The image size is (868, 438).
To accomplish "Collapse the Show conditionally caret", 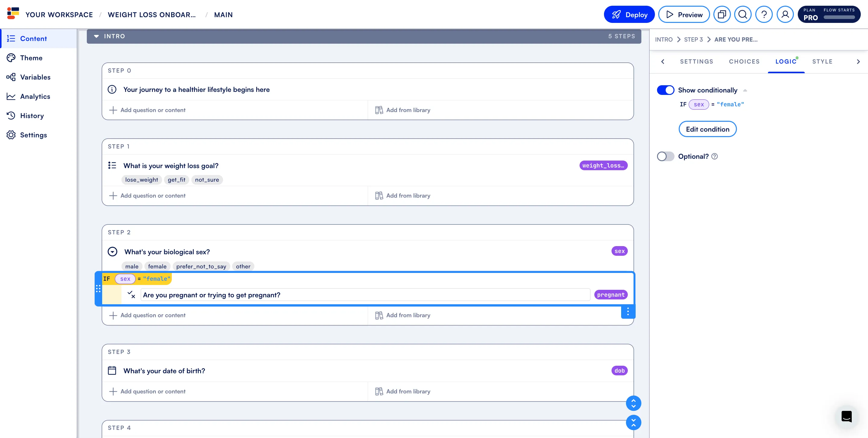I will coord(745,90).
